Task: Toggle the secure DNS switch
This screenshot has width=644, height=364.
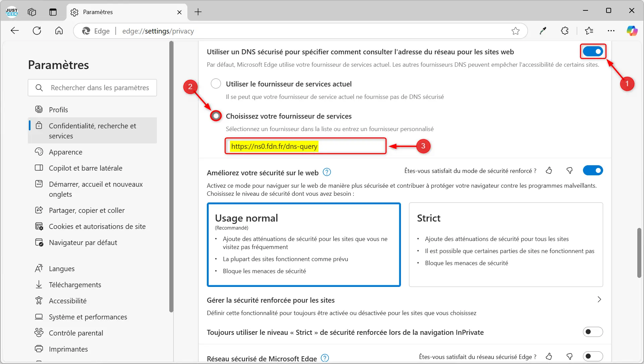Action: 593,52
